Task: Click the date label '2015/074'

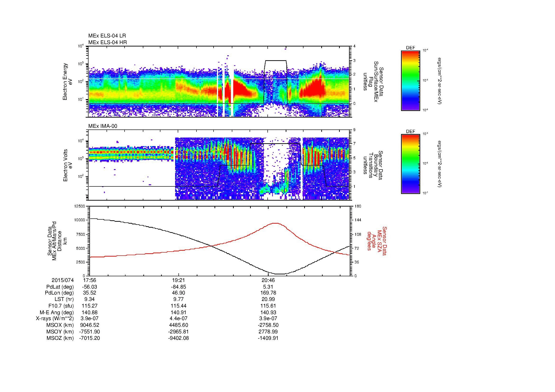Action: click(x=63, y=280)
